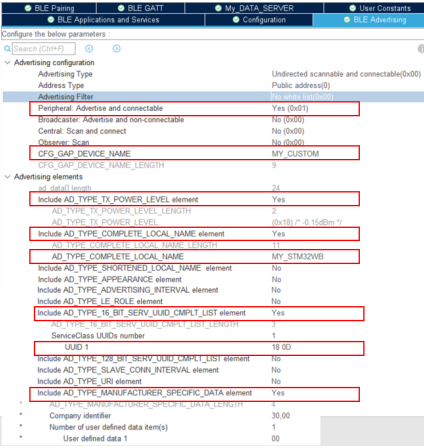Screen dimensions: 424x448
Task: Collapse the Advertising elements section
Action: (x=8, y=177)
